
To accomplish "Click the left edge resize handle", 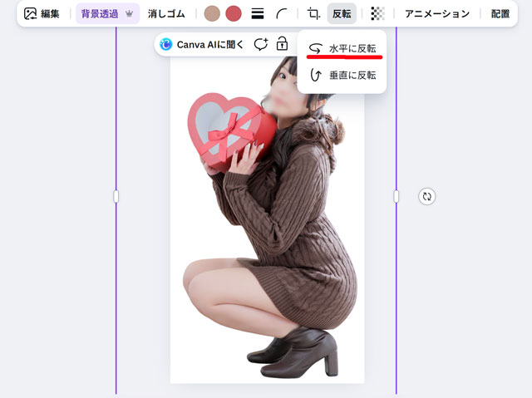I will (x=116, y=196).
